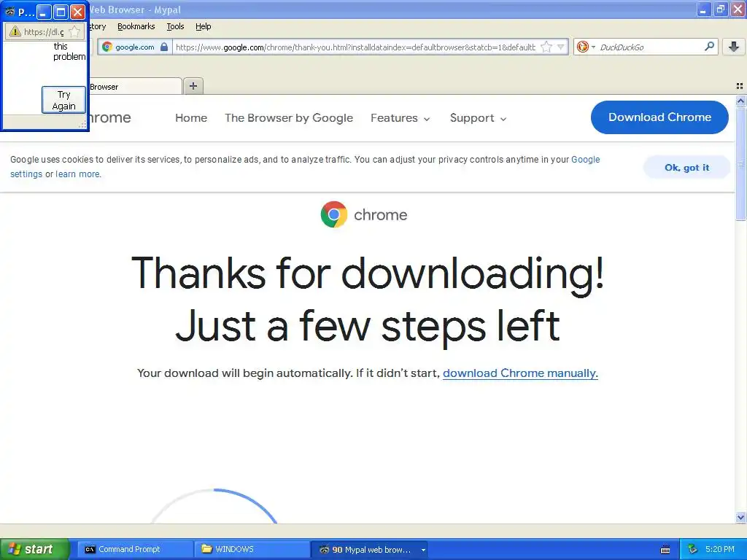
Task: Click the Download Chrome button
Action: 659,117
